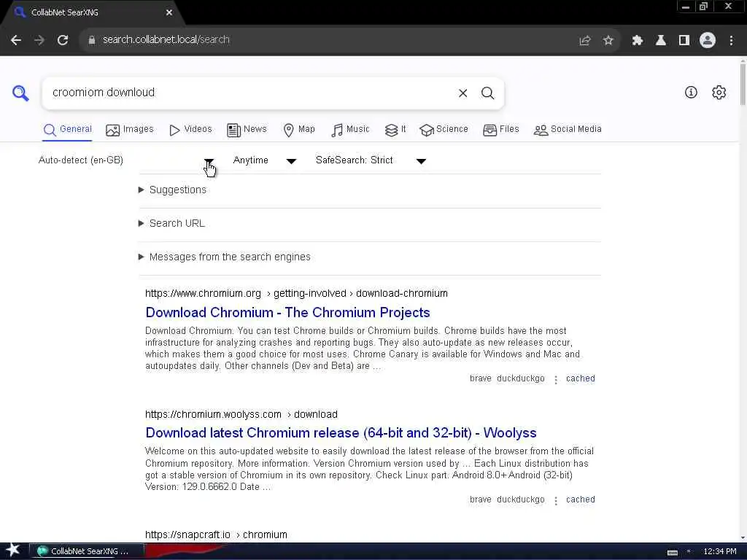Screen dimensions: 747x560
Task: Click the SearXNG magnifier logo
Action: (20, 93)
